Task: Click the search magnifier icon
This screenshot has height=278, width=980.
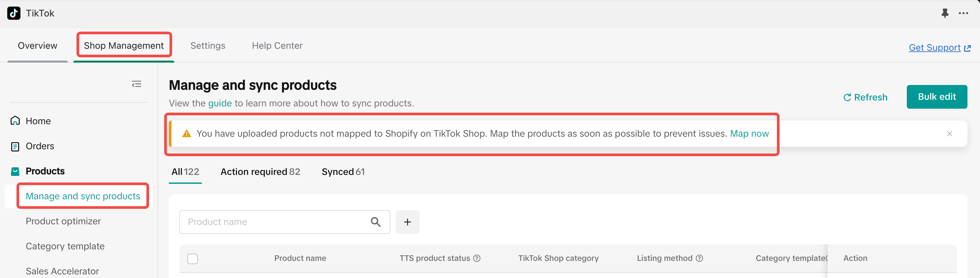Action: click(x=376, y=222)
